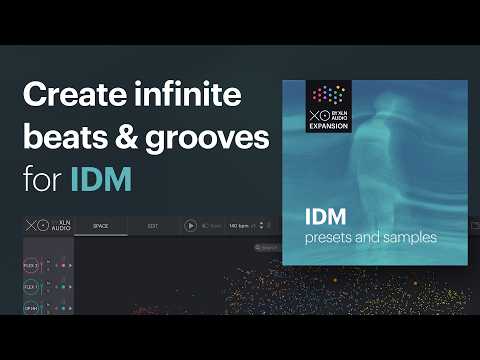Select the FLEX 1 drum pad
This screenshot has height=360, width=480.
point(31,287)
